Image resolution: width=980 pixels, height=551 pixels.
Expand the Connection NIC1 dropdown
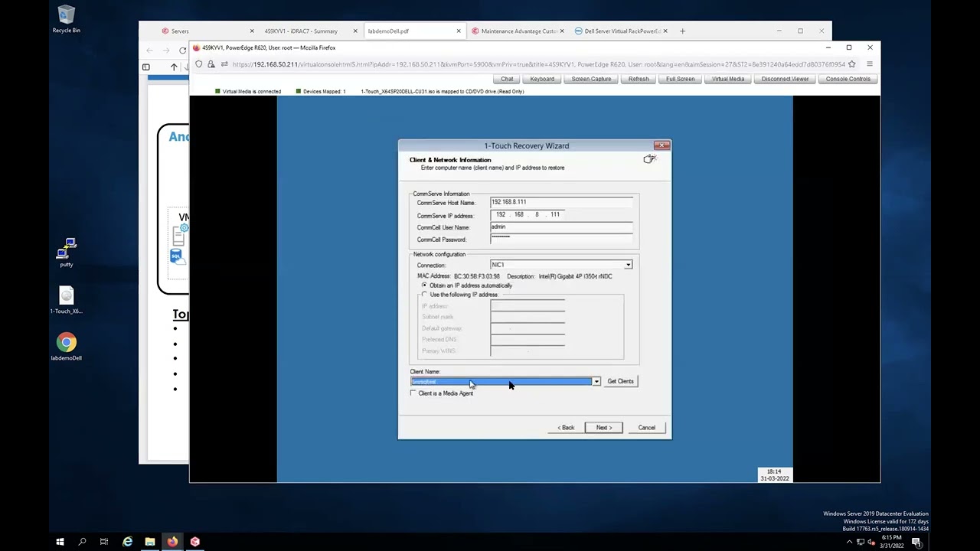click(x=628, y=265)
